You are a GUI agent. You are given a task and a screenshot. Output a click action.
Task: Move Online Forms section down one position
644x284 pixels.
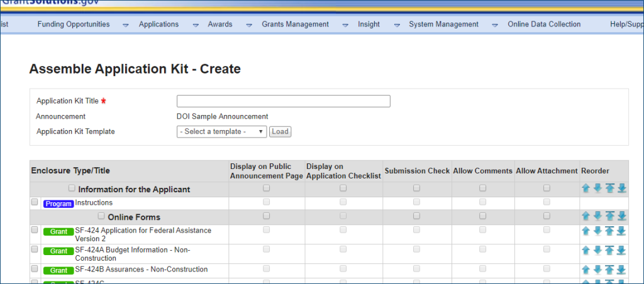pyautogui.click(x=597, y=216)
